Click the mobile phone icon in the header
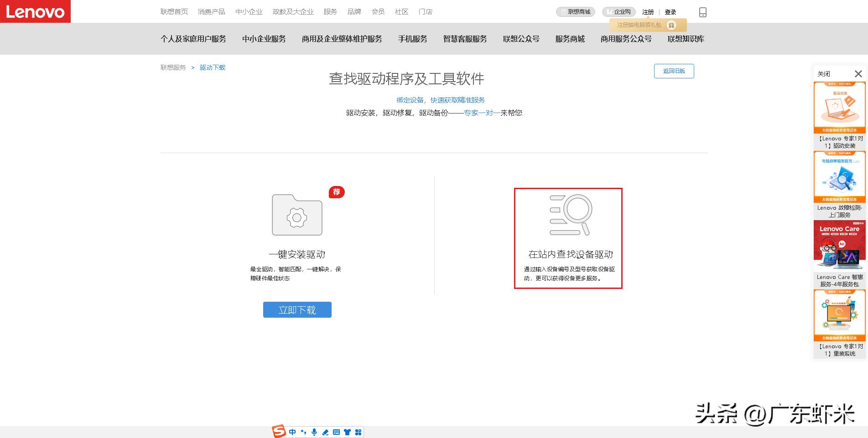The image size is (868, 438). (702, 12)
